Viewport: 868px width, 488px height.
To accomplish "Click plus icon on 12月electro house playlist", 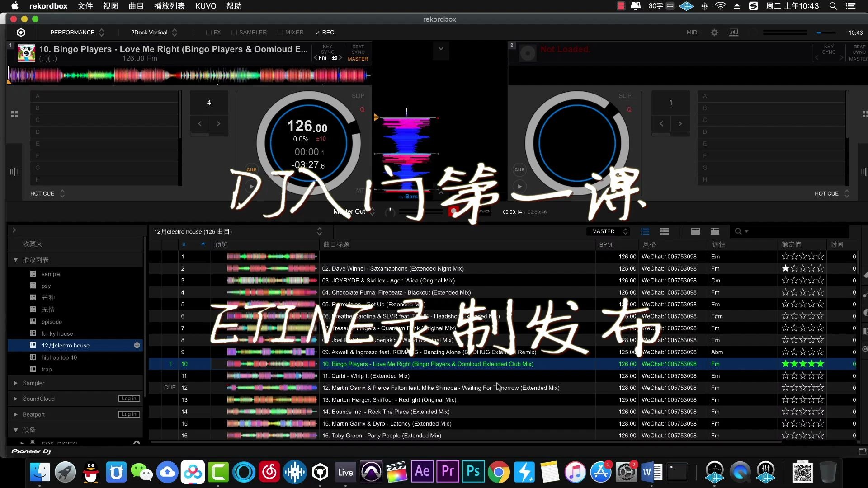I will pyautogui.click(x=137, y=345).
